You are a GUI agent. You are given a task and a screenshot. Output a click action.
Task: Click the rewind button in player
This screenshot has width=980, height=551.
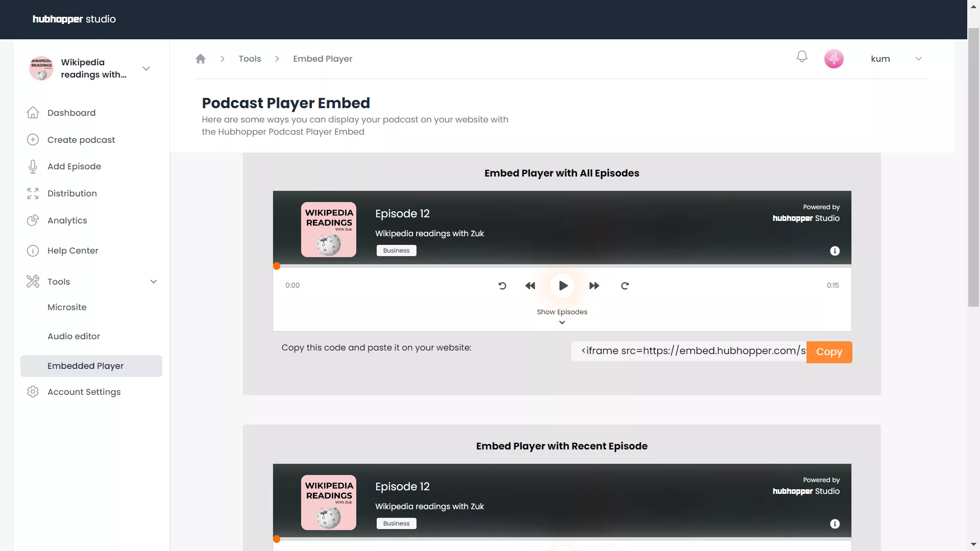[530, 286]
